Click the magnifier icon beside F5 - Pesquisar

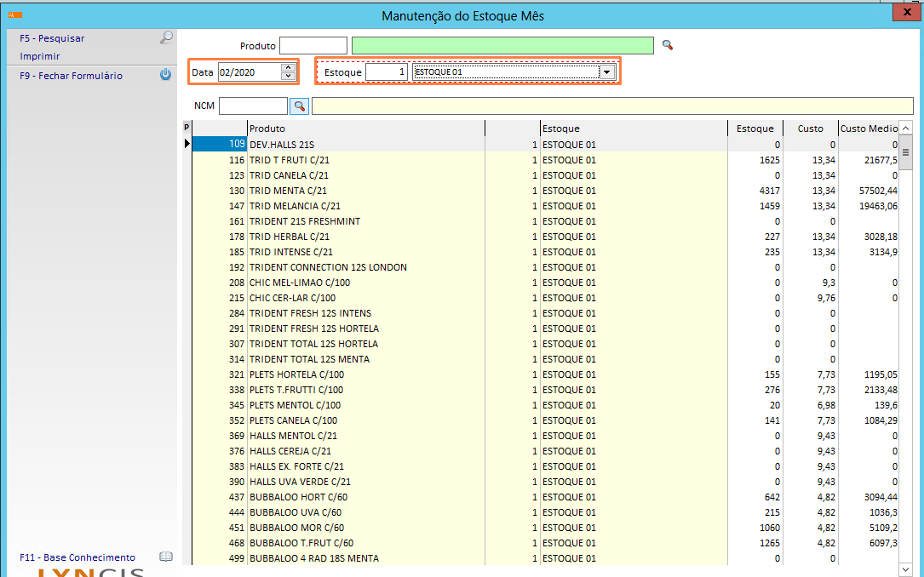pos(166,37)
